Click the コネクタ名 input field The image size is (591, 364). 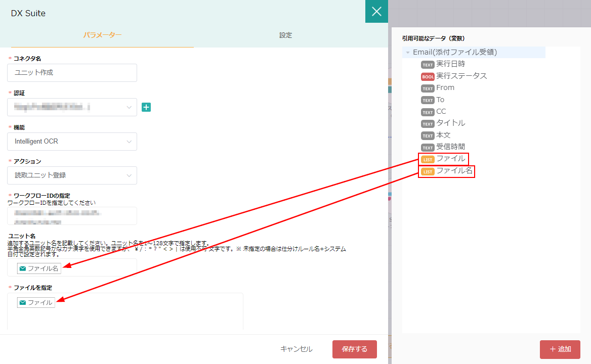tap(72, 73)
